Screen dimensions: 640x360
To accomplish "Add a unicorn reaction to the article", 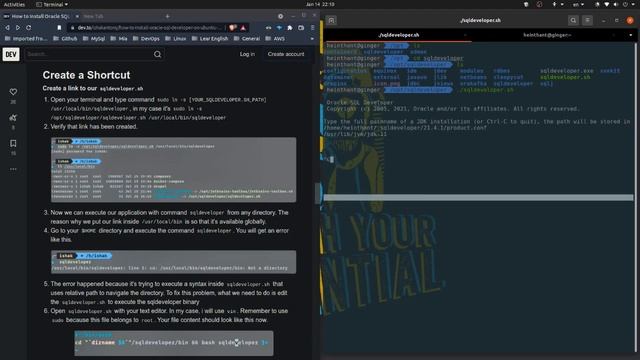I will tap(13, 118).
